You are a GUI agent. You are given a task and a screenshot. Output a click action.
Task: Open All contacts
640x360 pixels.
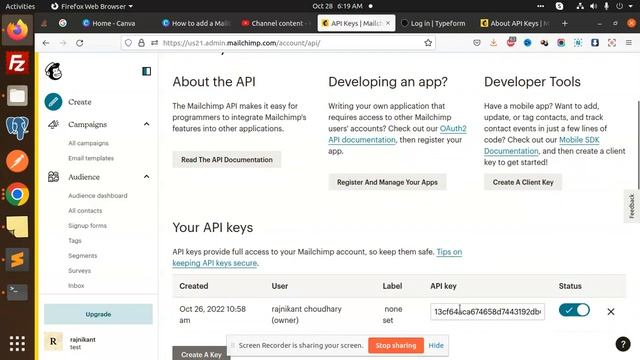tap(85, 211)
